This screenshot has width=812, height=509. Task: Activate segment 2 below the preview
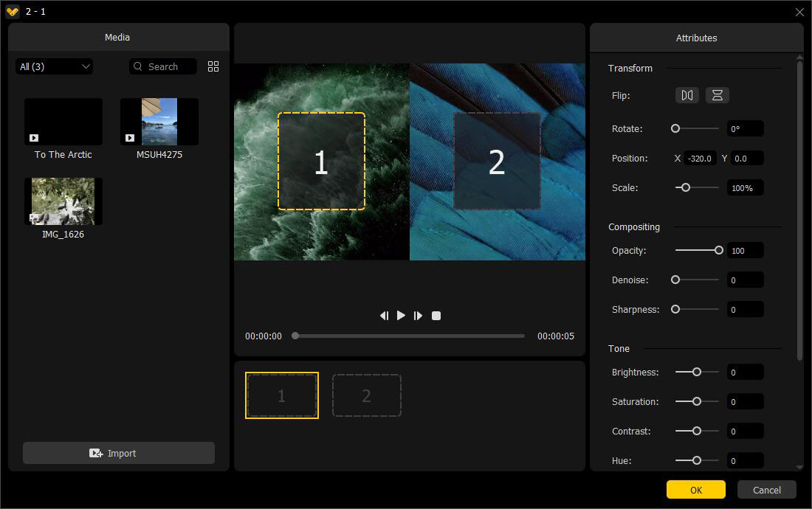click(x=367, y=395)
